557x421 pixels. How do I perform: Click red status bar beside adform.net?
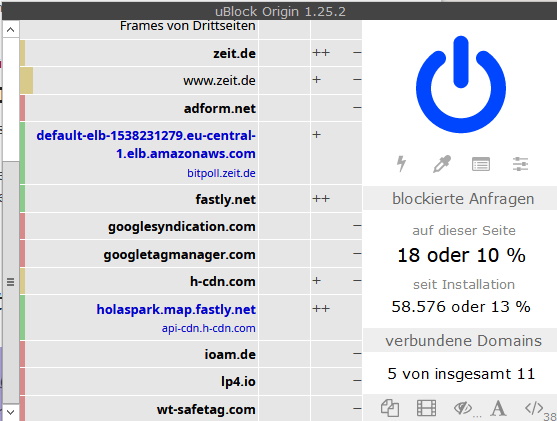[x=22, y=108]
